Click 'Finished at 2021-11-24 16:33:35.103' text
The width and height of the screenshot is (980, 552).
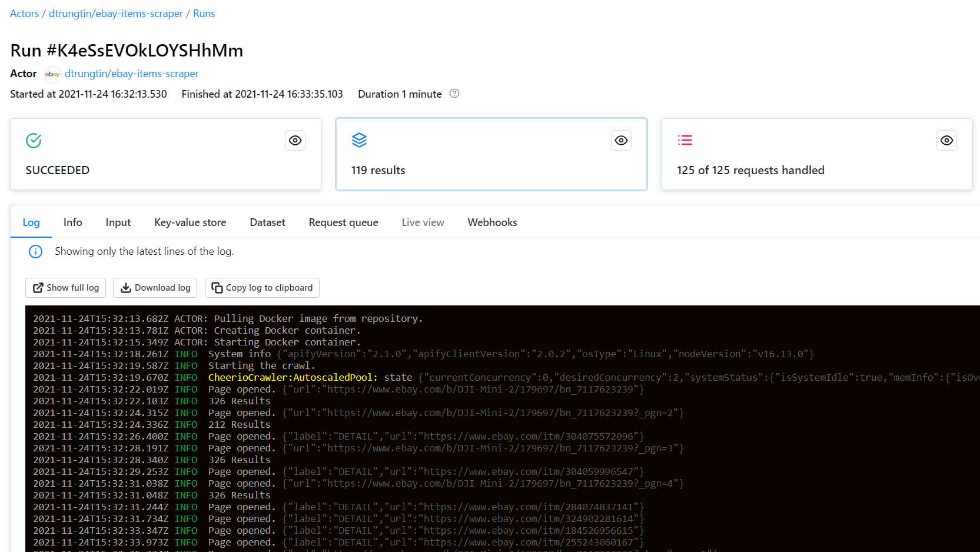point(262,94)
